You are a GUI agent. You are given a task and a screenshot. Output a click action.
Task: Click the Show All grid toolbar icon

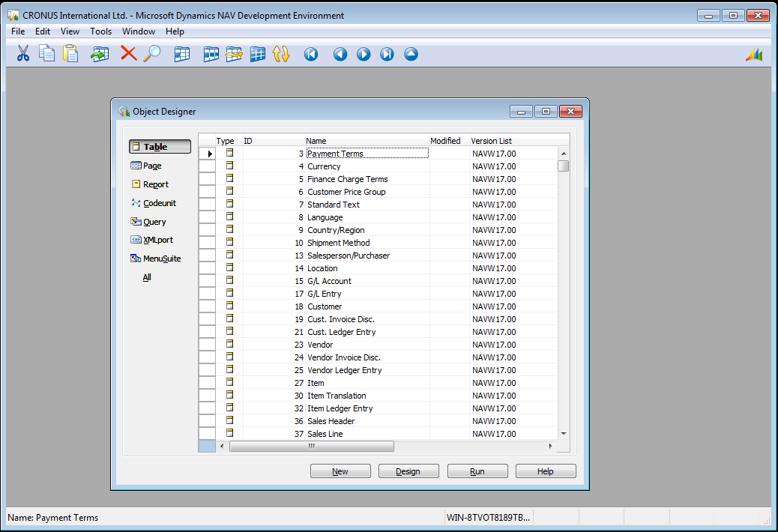pyautogui.click(x=258, y=54)
